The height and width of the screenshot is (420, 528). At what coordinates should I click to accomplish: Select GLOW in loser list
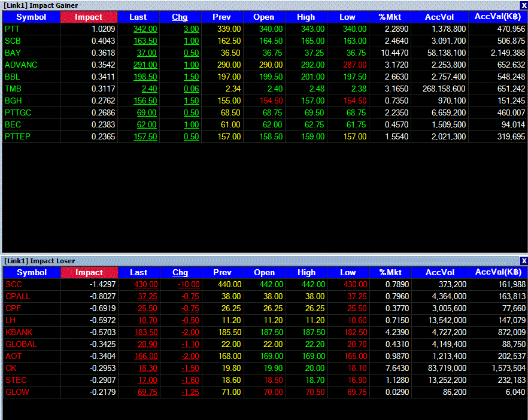(17, 392)
